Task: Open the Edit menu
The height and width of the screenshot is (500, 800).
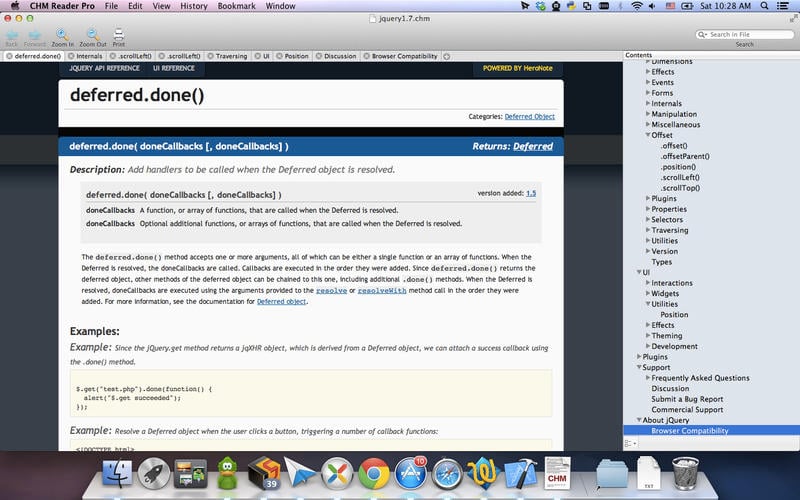Action: coord(135,6)
